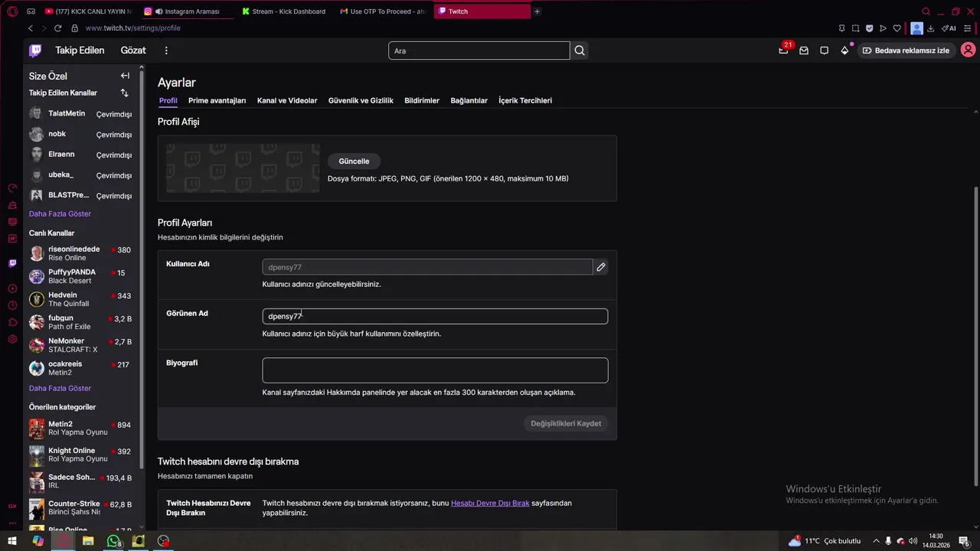The height and width of the screenshot is (551, 980).
Task: Click the page vertical scrollbar
Action: point(975,337)
